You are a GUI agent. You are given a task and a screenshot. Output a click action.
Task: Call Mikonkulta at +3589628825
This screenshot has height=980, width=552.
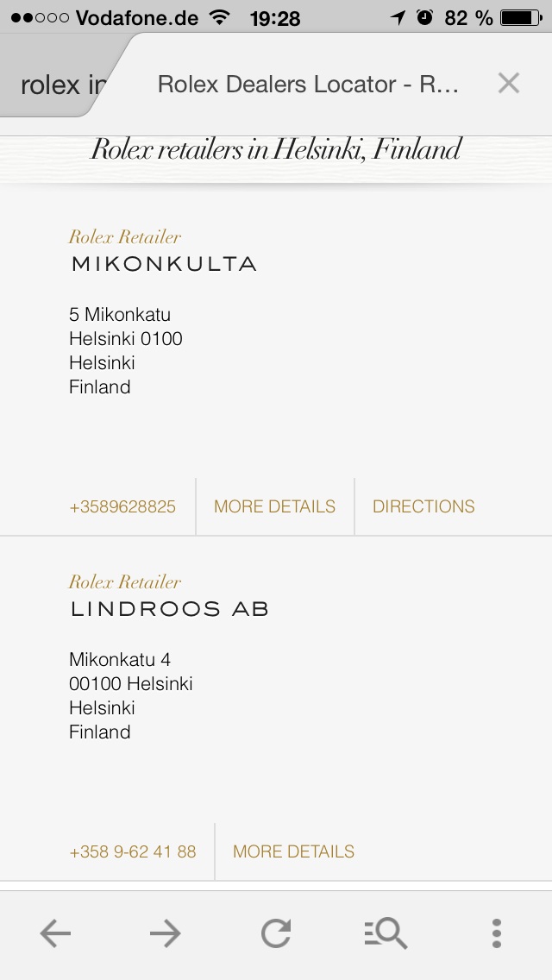coord(122,506)
